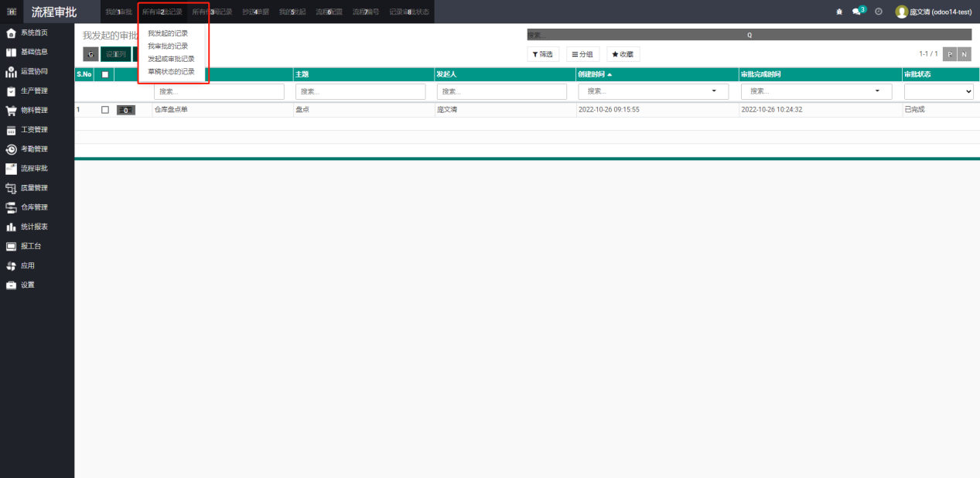Toggle the select-all checkbox in table header

tap(105, 74)
